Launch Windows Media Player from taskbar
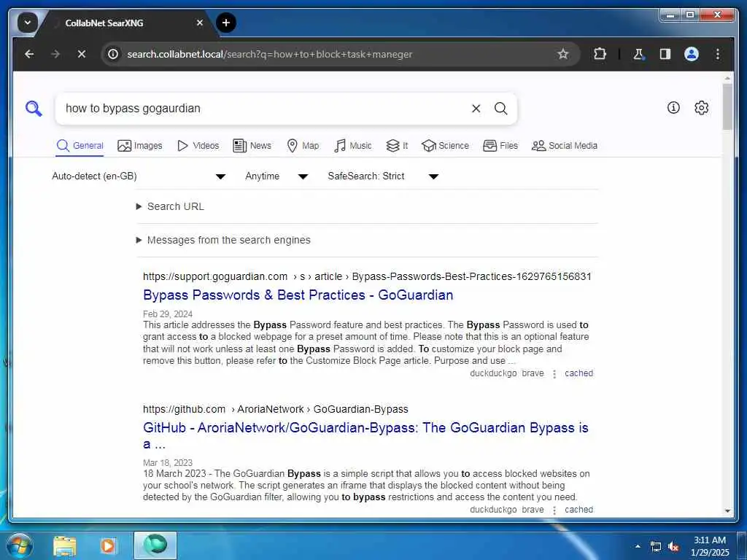Viewport: 747px width, 560px height. click(x=108, y=545)
